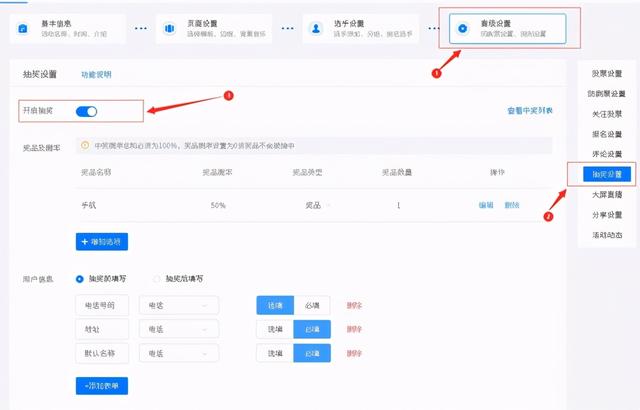
Task: Click the 奖品及概率 label
Action: coord(42,148)
